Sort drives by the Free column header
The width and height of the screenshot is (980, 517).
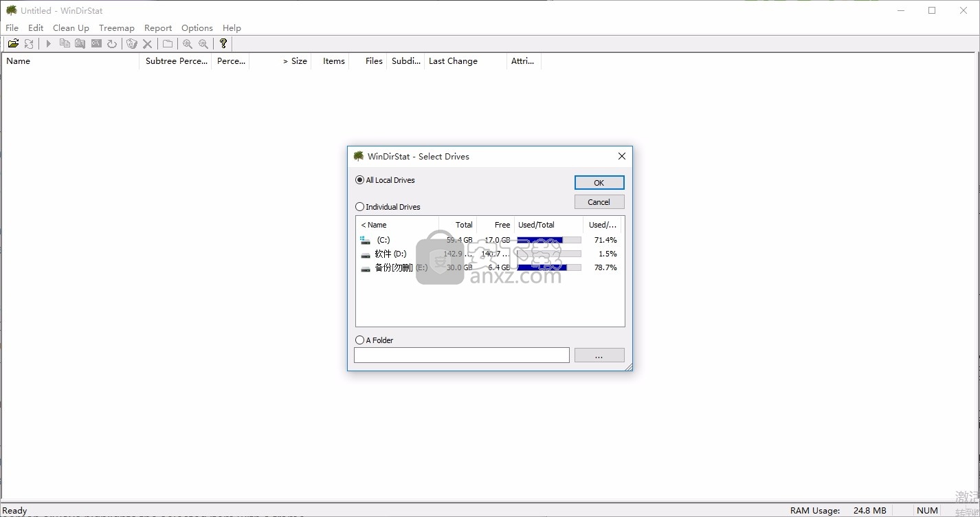[x=495, y=225]
